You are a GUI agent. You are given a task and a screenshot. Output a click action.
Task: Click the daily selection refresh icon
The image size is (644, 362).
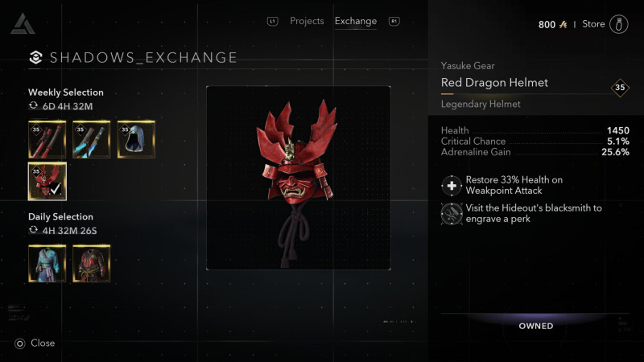click(33, 230)
